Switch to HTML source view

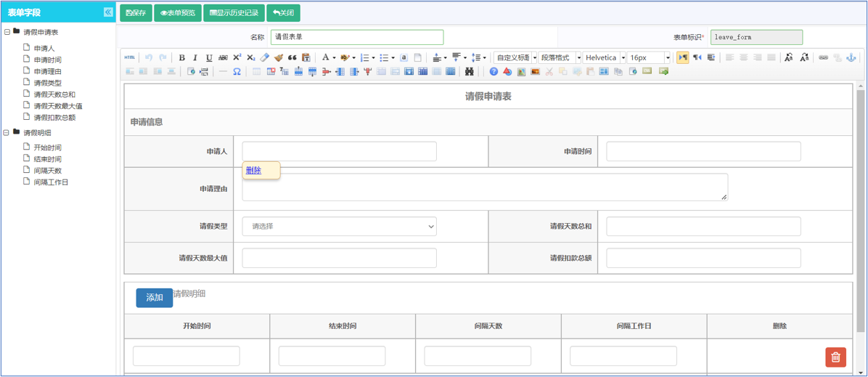click(129, 58)
